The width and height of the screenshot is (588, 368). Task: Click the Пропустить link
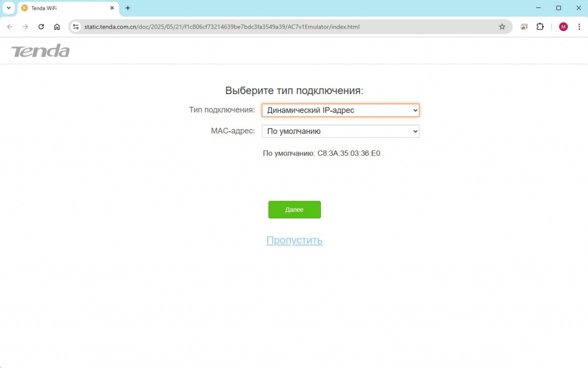(295, 240)
